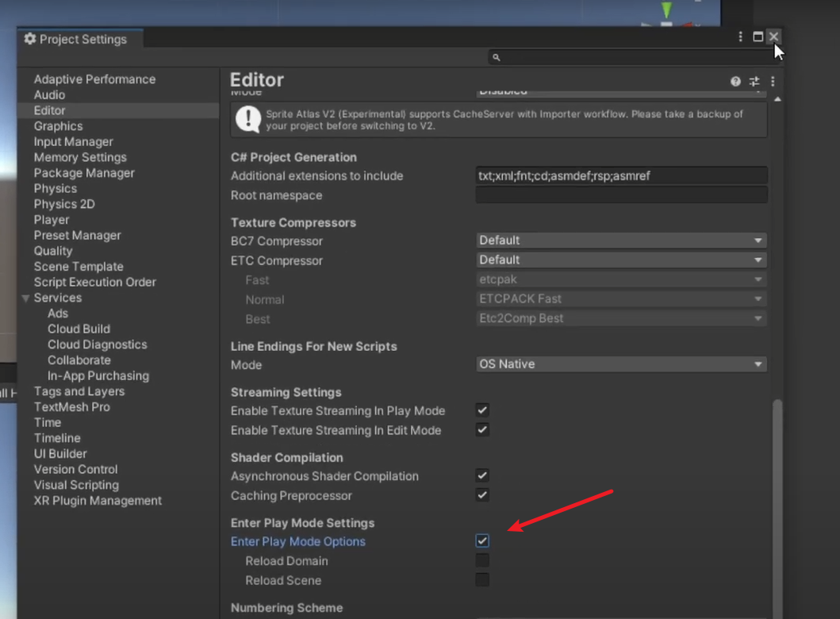Uncheck Asynchronous Shader Compilation

[482, 475]
